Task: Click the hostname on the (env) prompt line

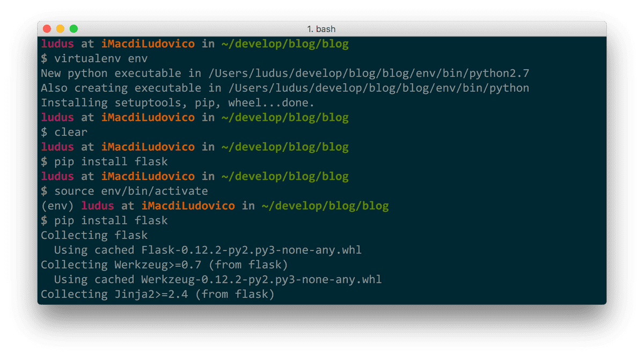Action: [188, 206]
